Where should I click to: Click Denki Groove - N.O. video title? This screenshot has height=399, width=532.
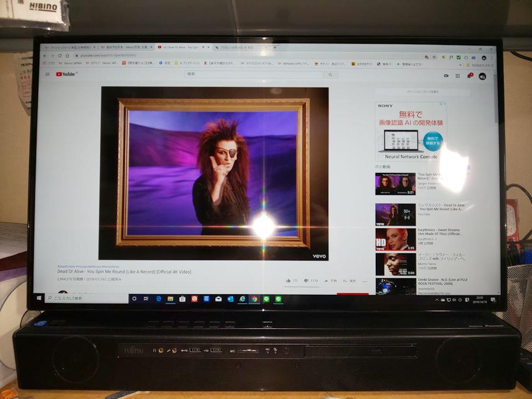(x=443, y=282)
